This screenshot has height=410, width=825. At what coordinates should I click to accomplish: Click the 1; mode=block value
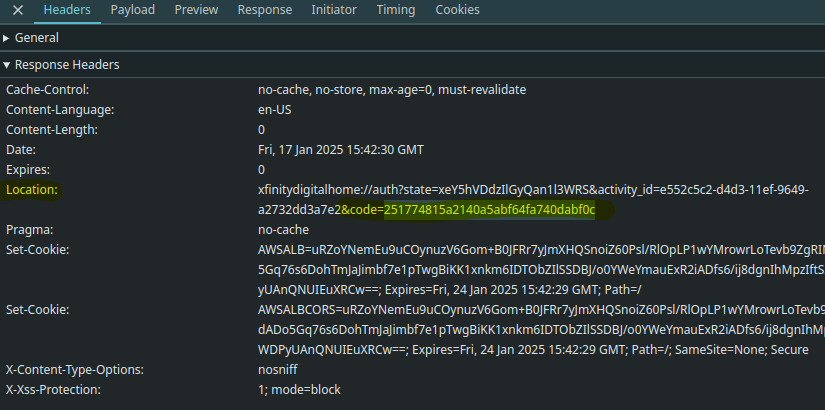pos(299,390)
